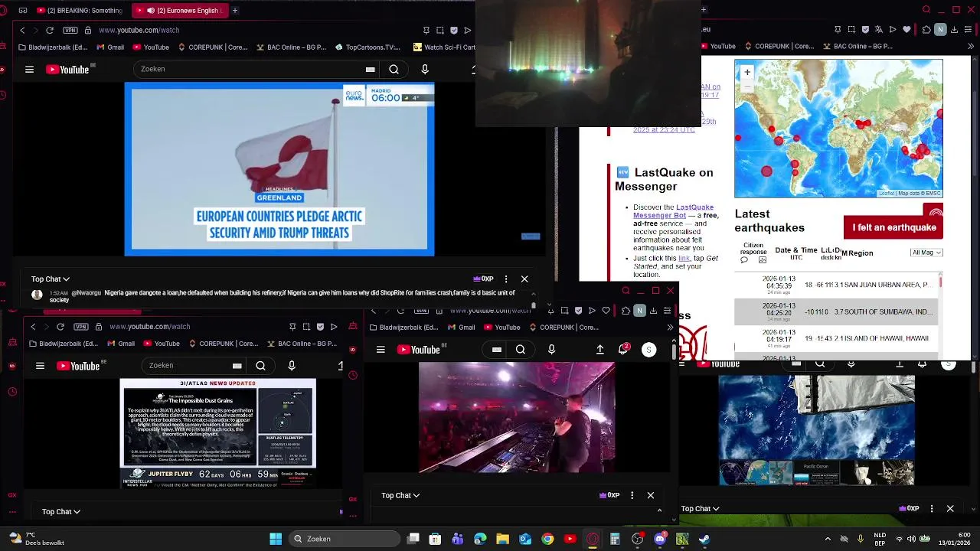The image size is (980, 551).
Task: Close the Euronews live chat panel
Action: click(524, 279)
